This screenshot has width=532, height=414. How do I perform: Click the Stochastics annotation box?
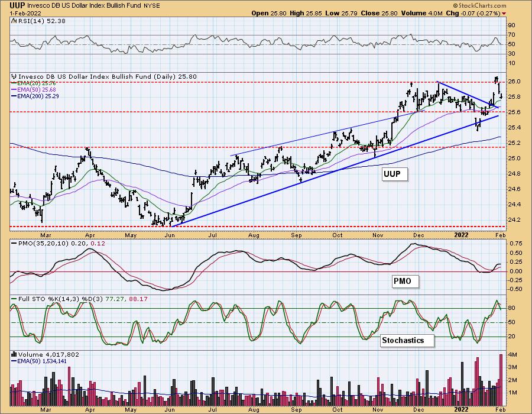coord(407,340)
